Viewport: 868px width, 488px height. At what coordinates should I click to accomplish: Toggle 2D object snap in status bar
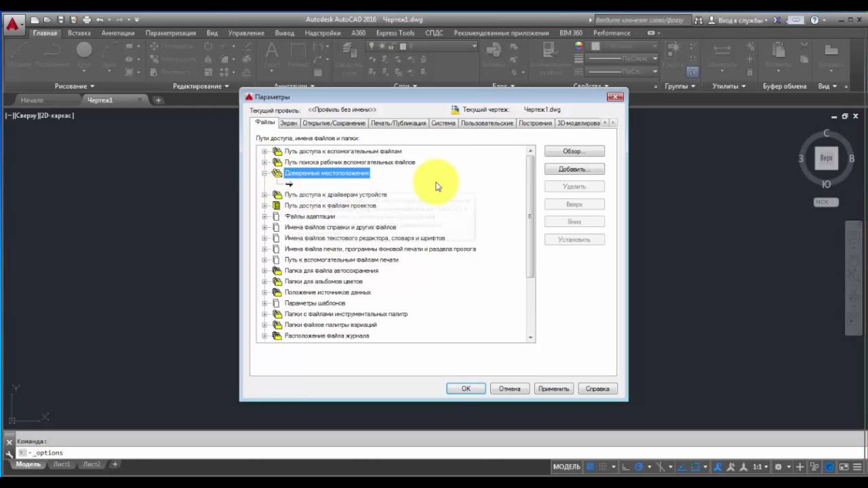click(695, 467)
